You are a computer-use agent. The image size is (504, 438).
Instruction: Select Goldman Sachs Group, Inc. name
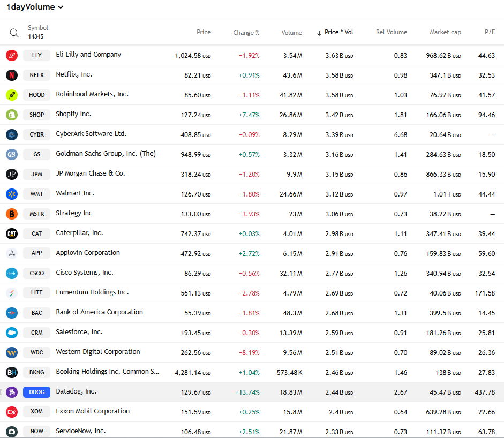click(x=106, y=154)
